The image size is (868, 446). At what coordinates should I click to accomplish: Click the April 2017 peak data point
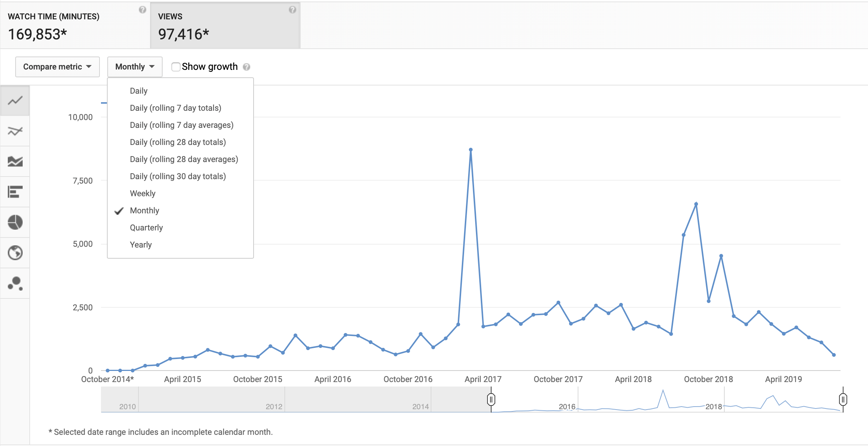[x=470, y=150]
